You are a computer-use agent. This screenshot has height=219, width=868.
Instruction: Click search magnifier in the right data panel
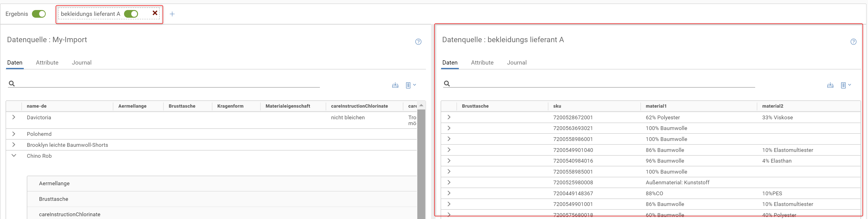[447, 84]
